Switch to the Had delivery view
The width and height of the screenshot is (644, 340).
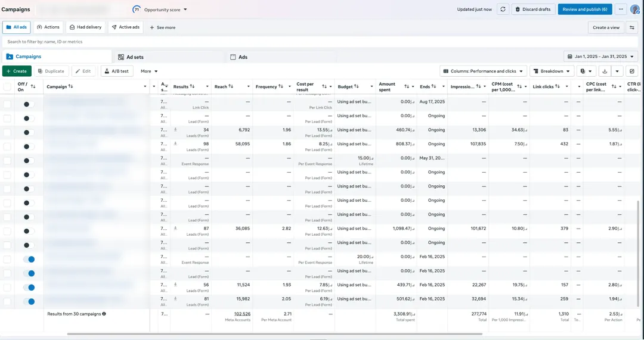click(x=85, y=27)
